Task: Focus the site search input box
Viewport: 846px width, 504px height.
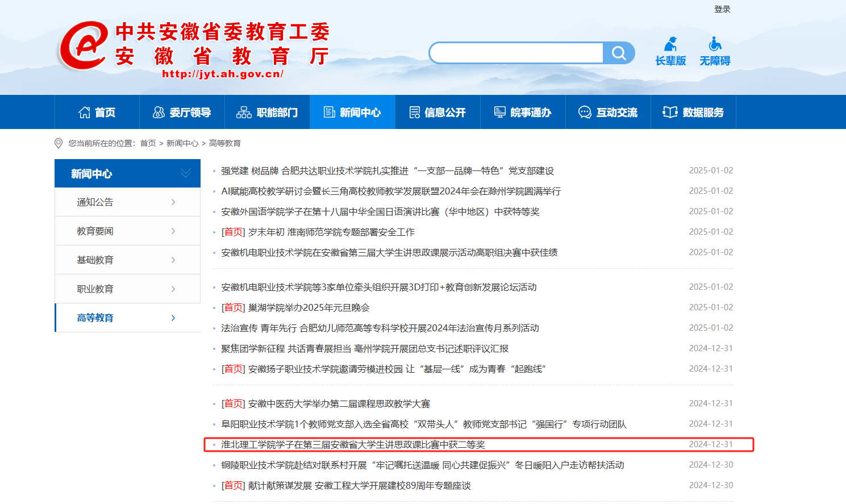Action: coord(516,53)
